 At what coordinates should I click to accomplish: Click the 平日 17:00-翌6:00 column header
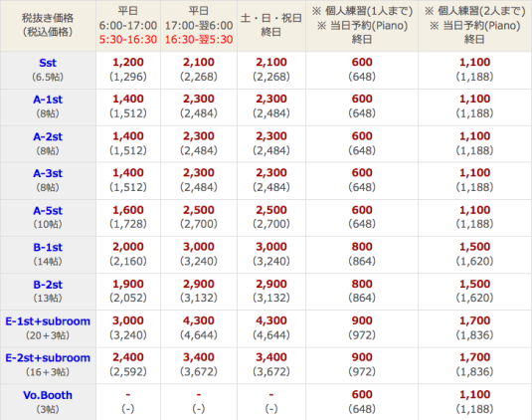click(199, 26)
